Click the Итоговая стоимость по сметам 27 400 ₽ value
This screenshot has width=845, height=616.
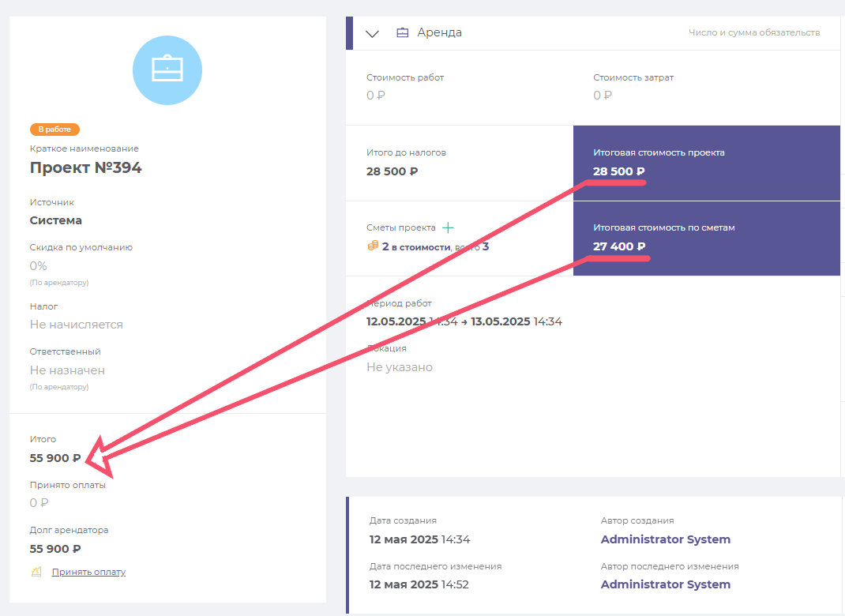tap(619, 246)
